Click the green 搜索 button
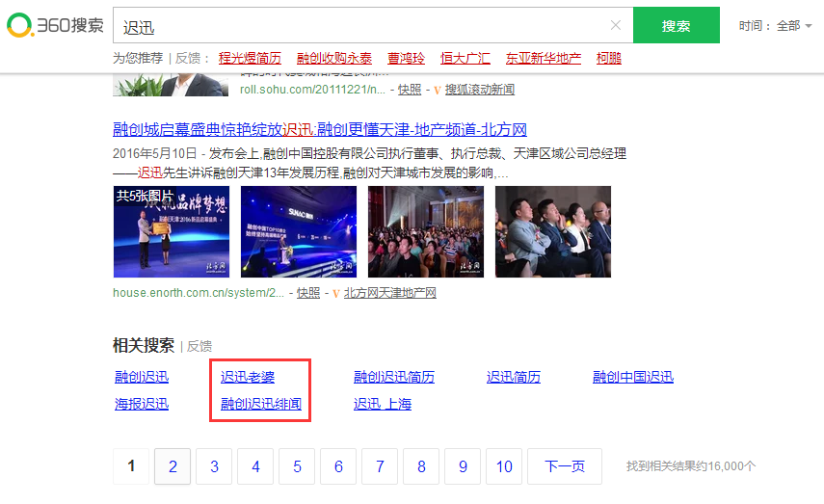 point(677,25)
